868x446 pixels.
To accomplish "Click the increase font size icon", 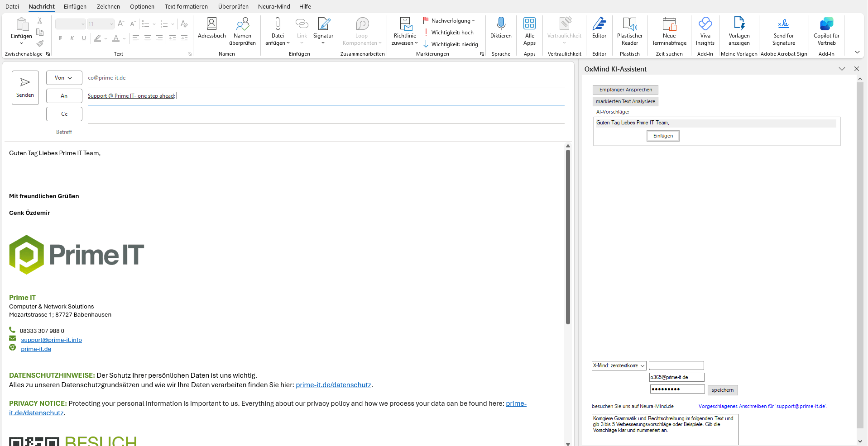I will coord(121,24).
